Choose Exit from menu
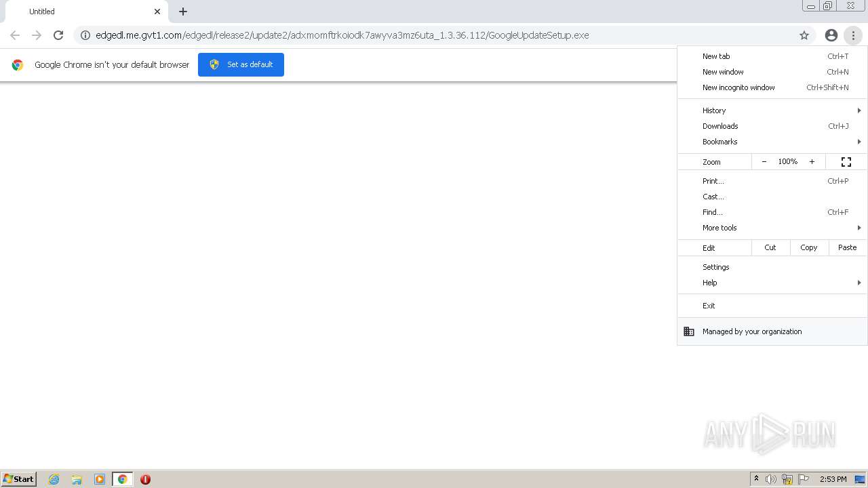This screenshot has height=488, width=868. pos(772,306)
